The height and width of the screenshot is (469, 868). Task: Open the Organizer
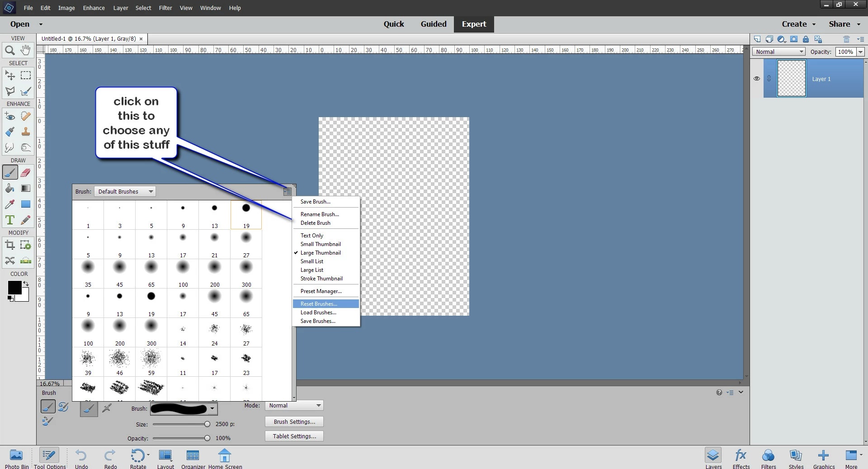click(x=193, y=458)
